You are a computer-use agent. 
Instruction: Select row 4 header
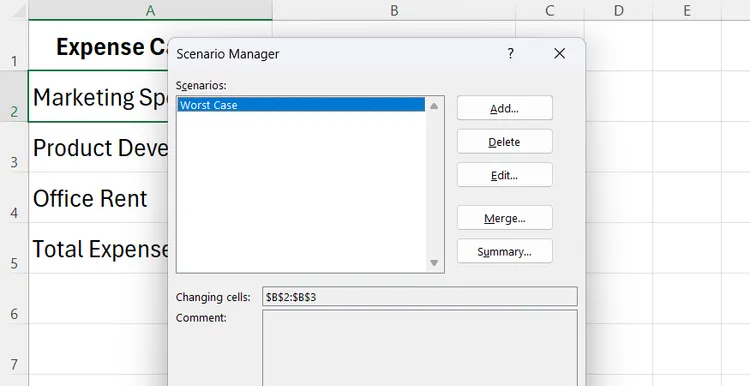click(14, 198)
